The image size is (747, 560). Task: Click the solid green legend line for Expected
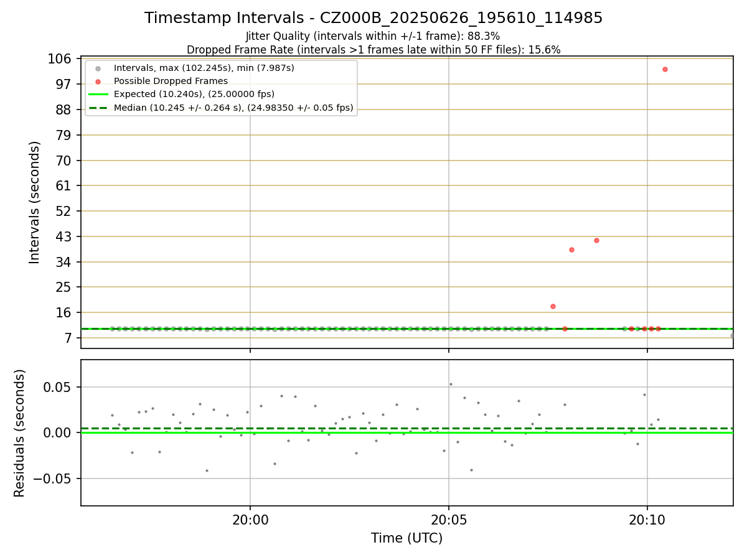[98, 95]
